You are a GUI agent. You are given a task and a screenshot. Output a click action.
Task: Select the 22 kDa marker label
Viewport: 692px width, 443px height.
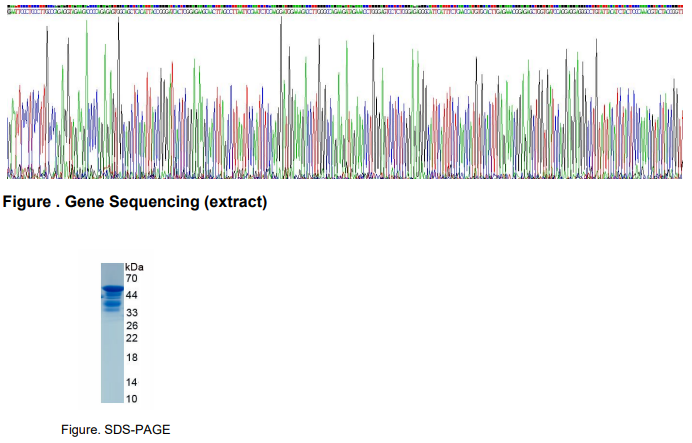131,338
